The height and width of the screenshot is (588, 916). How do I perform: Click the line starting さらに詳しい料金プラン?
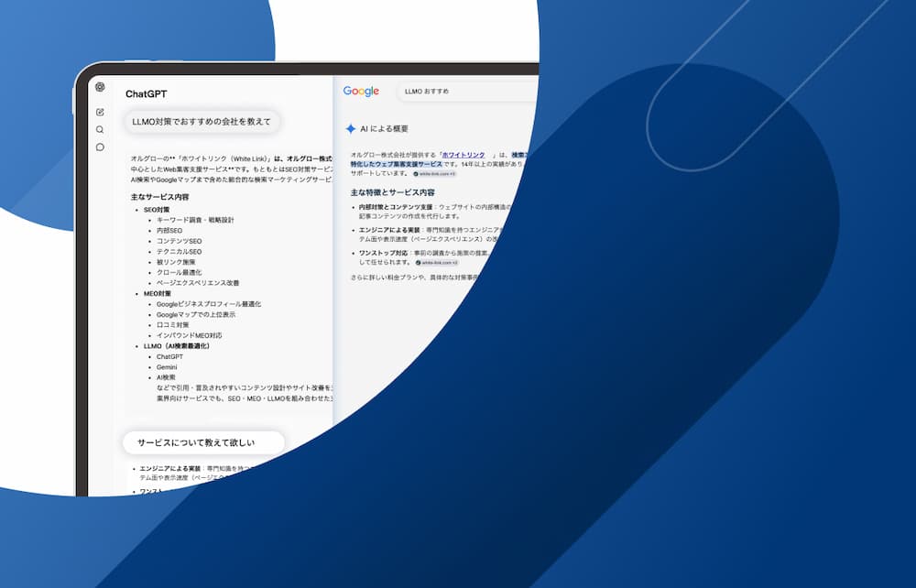click(414, 278)
